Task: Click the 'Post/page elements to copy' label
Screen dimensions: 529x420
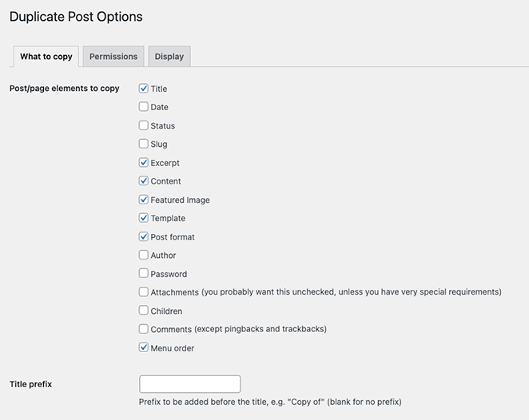Action: point(65,89)
